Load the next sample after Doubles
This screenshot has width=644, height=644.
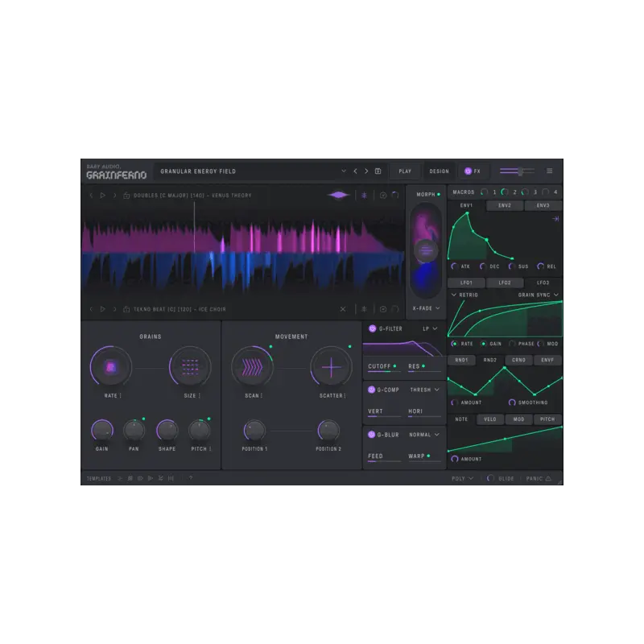[x=114, y=196]
